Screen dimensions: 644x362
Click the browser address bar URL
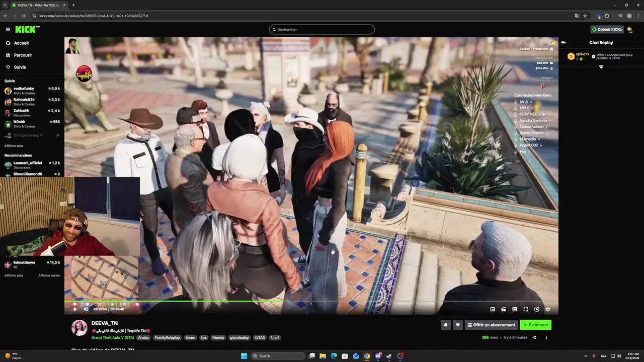click(x=94, y=16)
